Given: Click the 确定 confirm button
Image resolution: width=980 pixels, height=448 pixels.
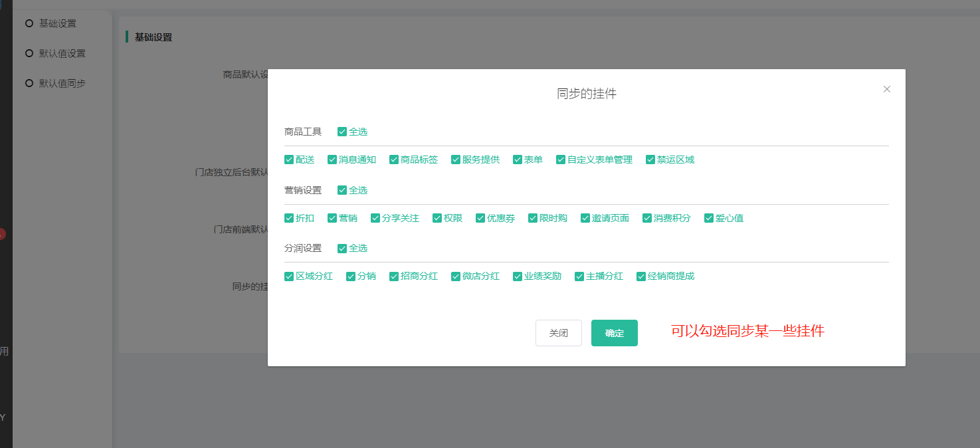Looking at the screenshot, I should 614,333.
